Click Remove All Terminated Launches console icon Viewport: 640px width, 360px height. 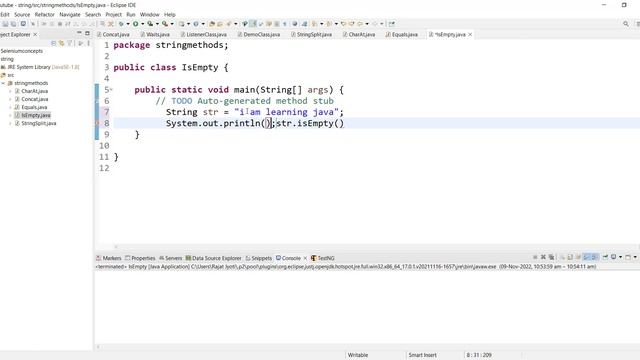click(x=551, y=257)
